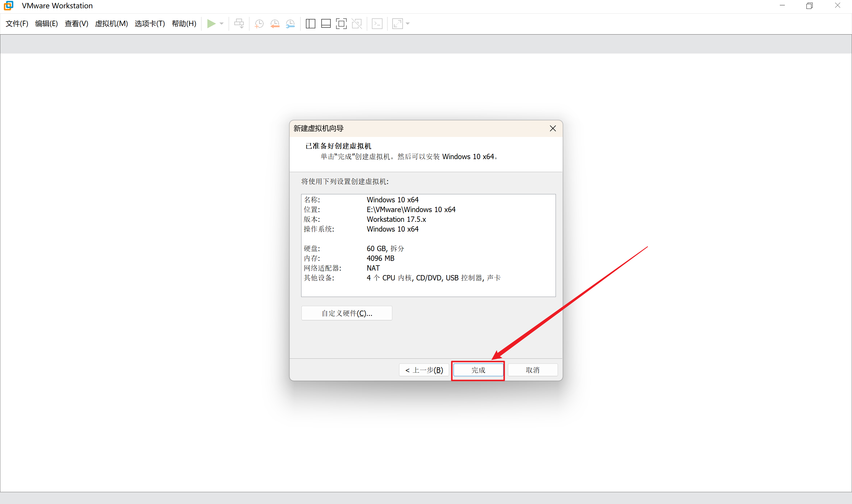
Task: Click the revert to snapshot icon
Action: (x=275, y=23)
